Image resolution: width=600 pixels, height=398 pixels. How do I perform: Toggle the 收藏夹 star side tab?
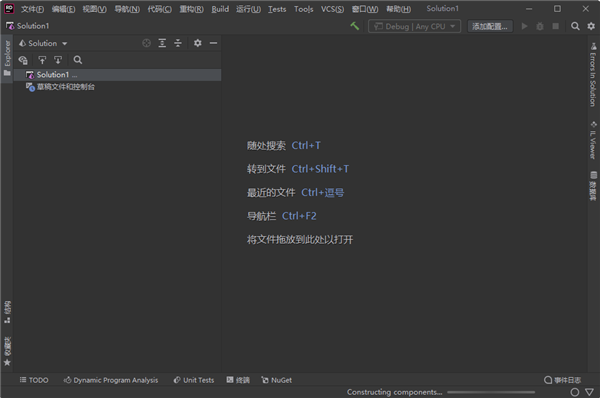[x=7, y=351]
